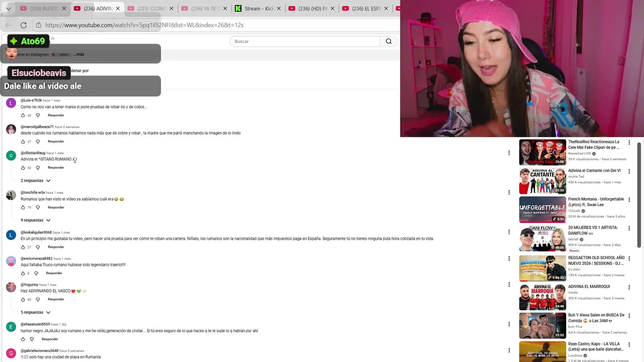Open @gabrielacismaru3648 channel link
The height and width of the screenshot is (362, 644).
[x=39, y=350]
